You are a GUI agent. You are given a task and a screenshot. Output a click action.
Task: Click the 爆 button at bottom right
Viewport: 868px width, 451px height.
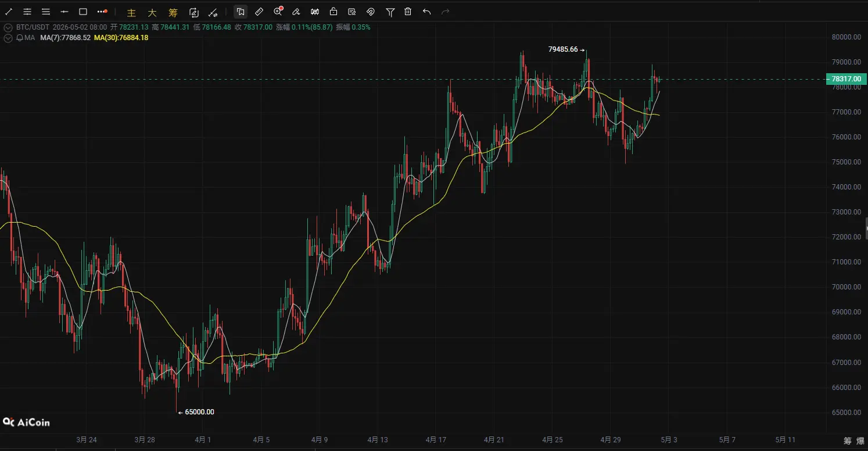(x=860, y=440)
